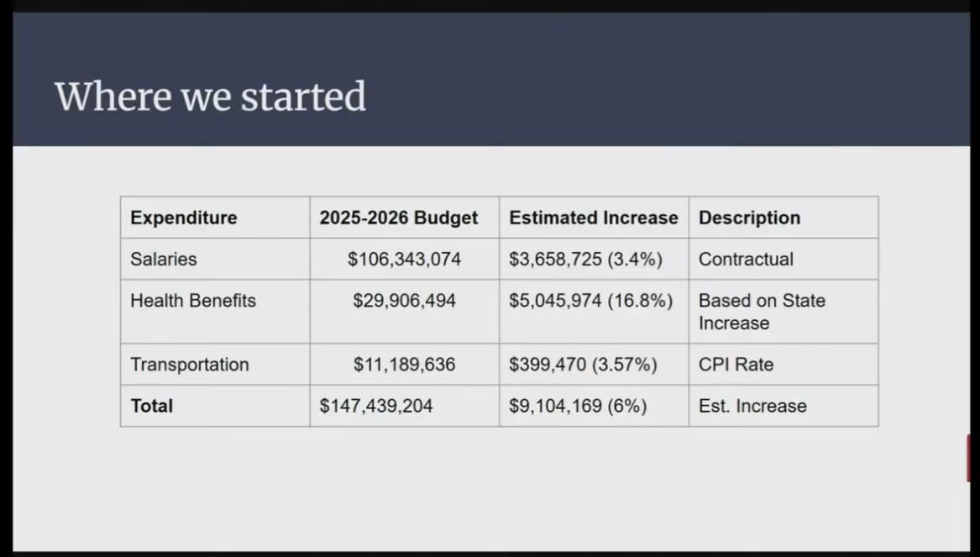Viewport: 980px width, 557px height.
Task: Select the $399,470 (3.57%) increase cell
Action: tap(594, 364)
